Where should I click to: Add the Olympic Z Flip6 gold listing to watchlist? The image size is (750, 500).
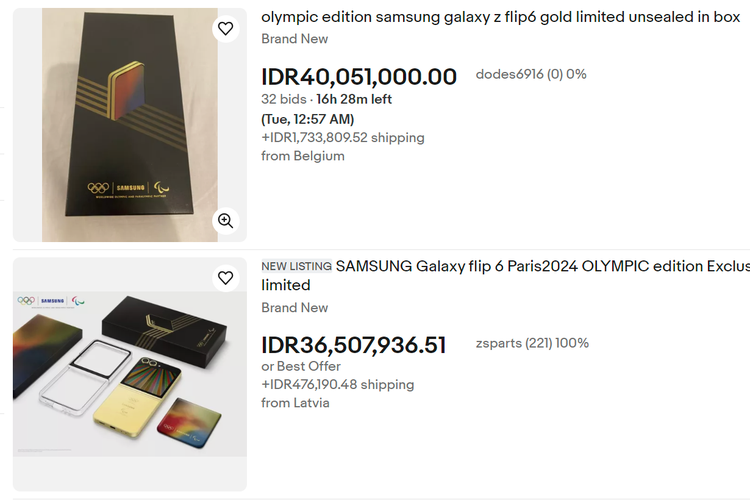tap(226, 28)
